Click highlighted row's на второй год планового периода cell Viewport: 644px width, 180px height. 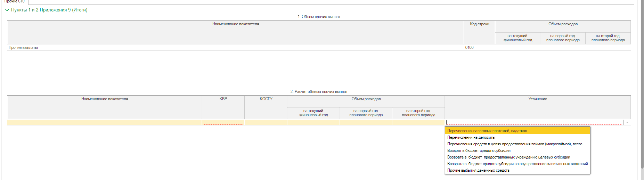click(x=418, y=122)
